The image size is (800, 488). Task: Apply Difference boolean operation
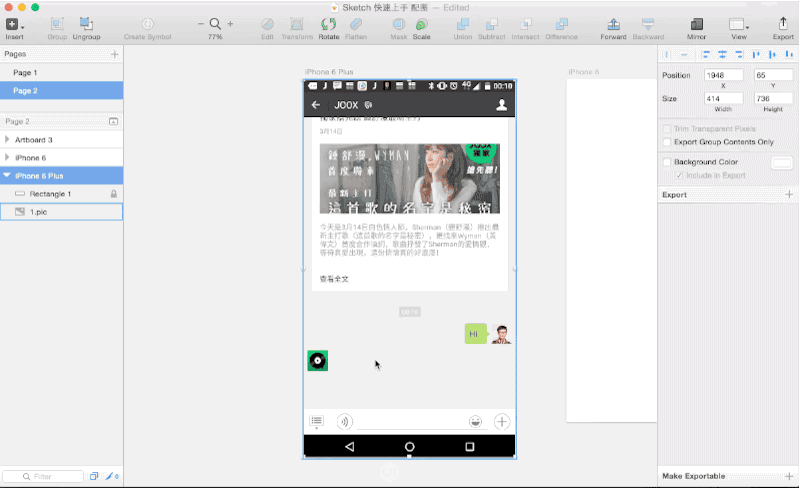(x=561, y=24)
